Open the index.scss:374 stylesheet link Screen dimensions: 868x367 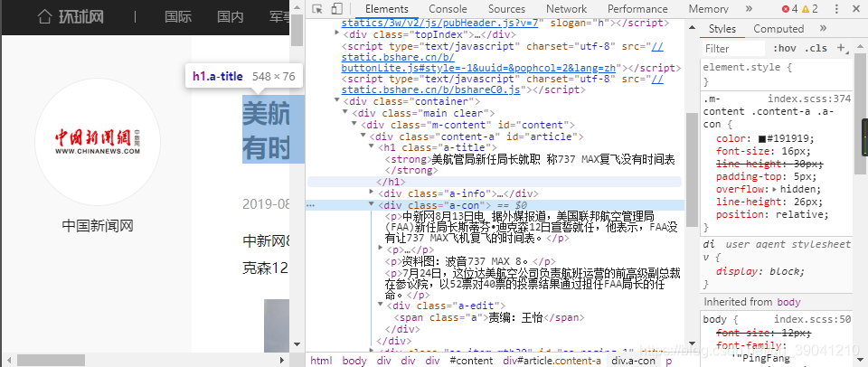coord(809,99)
